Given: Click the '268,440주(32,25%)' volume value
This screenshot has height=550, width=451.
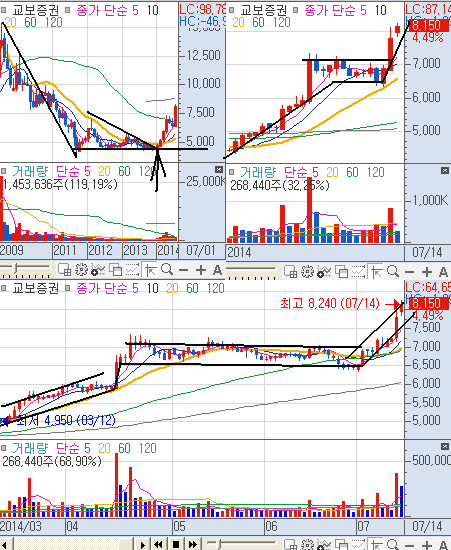Looking at the screenshot, I should (280, 185).
